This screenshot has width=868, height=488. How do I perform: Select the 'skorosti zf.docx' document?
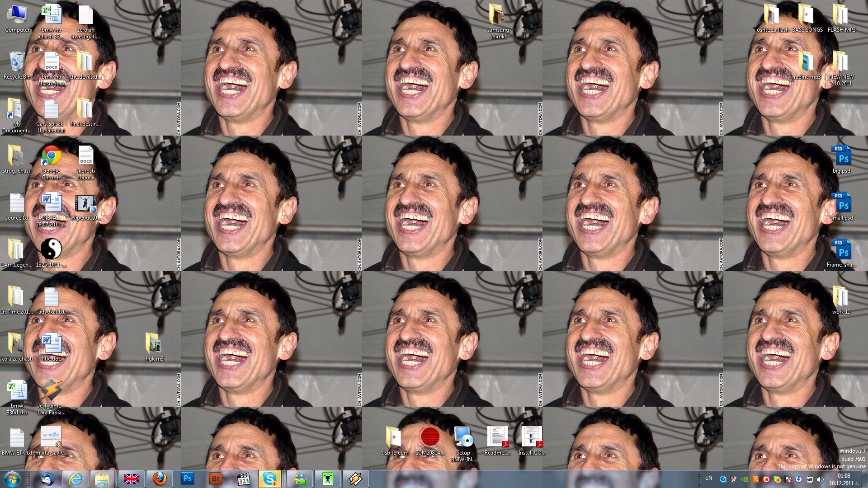(85, 163)
